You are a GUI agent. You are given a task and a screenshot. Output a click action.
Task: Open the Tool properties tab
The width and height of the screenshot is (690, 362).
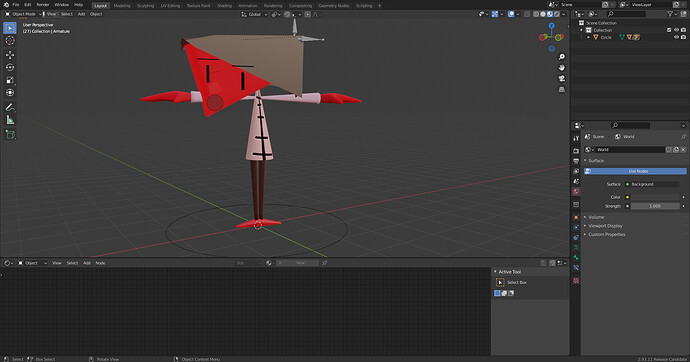point(576,138)
